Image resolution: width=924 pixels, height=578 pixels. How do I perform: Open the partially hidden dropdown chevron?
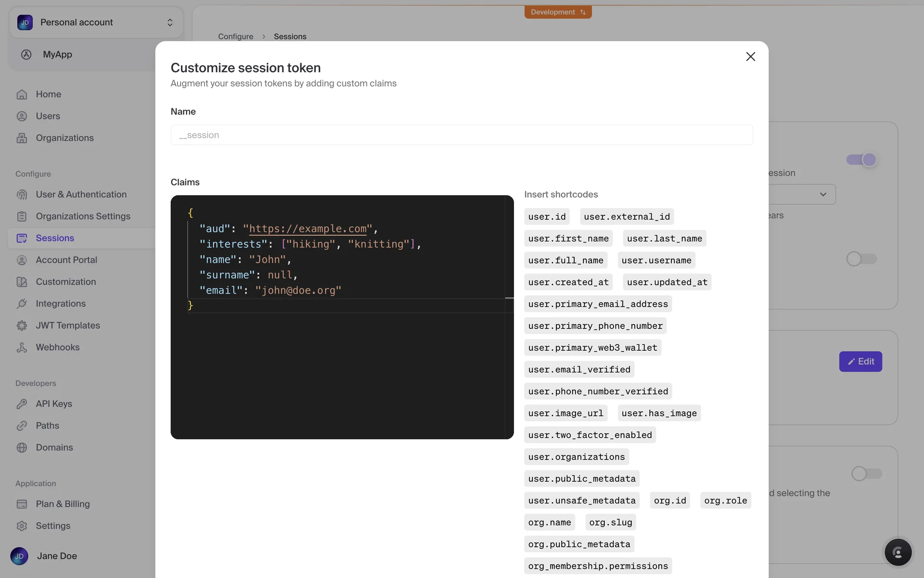pyautogui.click(x=823, y=195)
